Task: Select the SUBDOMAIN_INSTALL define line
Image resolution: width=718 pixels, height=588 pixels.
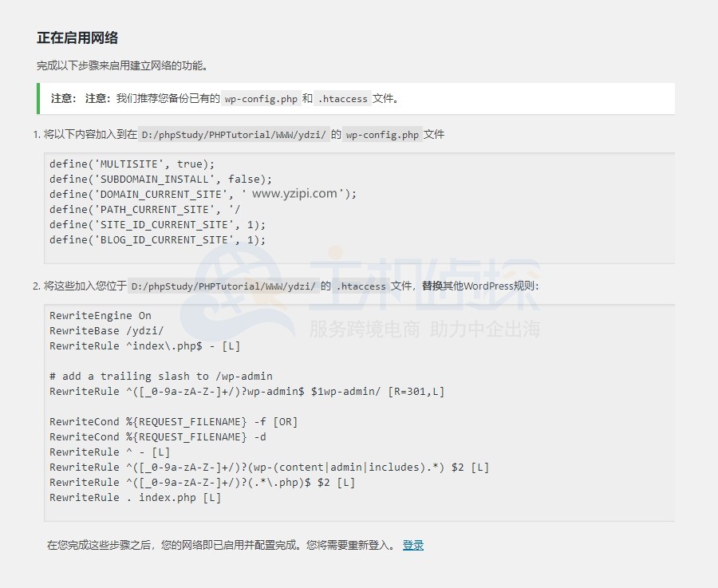Action: tap(160, 179)
